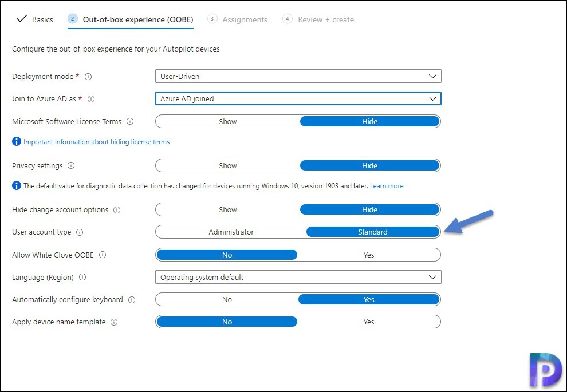Set Allow White Glove OOBE to No
This screenshot has height=392, width=567.
click(x=227, y=255)
